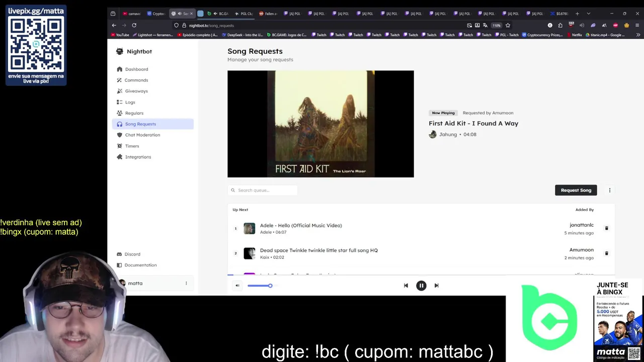
Task: Switch to the Cryptoc browser tab
Action: (156, 14)
